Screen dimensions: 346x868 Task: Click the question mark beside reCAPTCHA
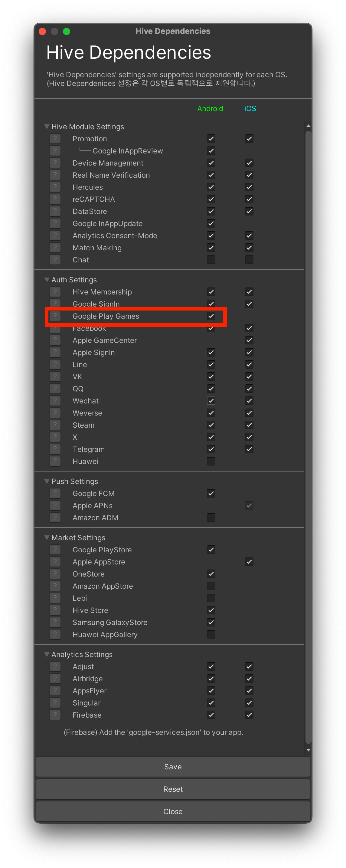tap(55, 199)
